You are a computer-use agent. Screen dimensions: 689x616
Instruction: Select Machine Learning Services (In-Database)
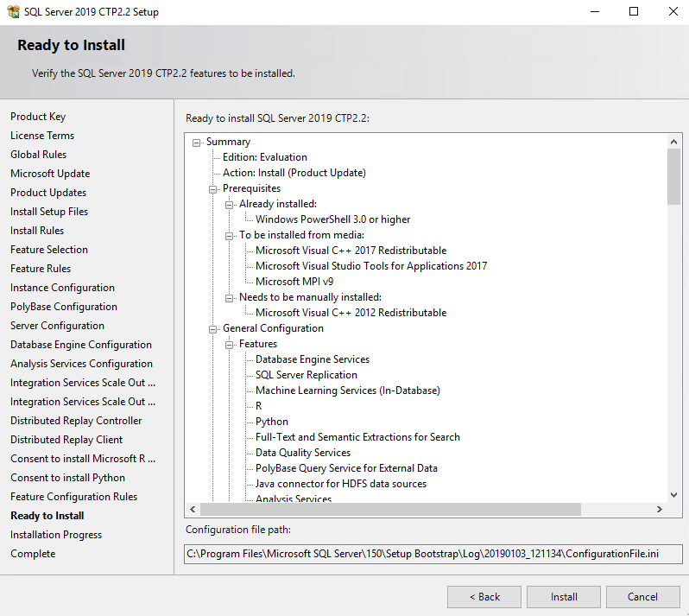point(348,391)
